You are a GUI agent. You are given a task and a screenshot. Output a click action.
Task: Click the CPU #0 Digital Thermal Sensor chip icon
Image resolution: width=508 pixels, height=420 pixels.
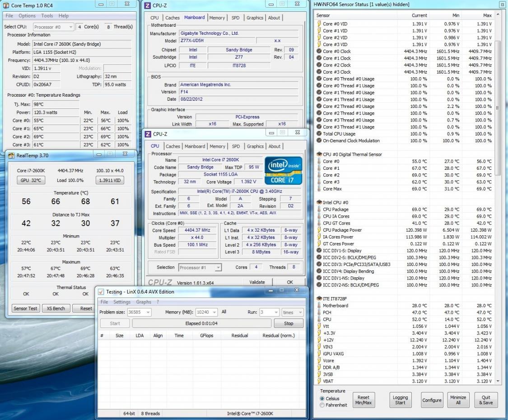pos(319,154)
